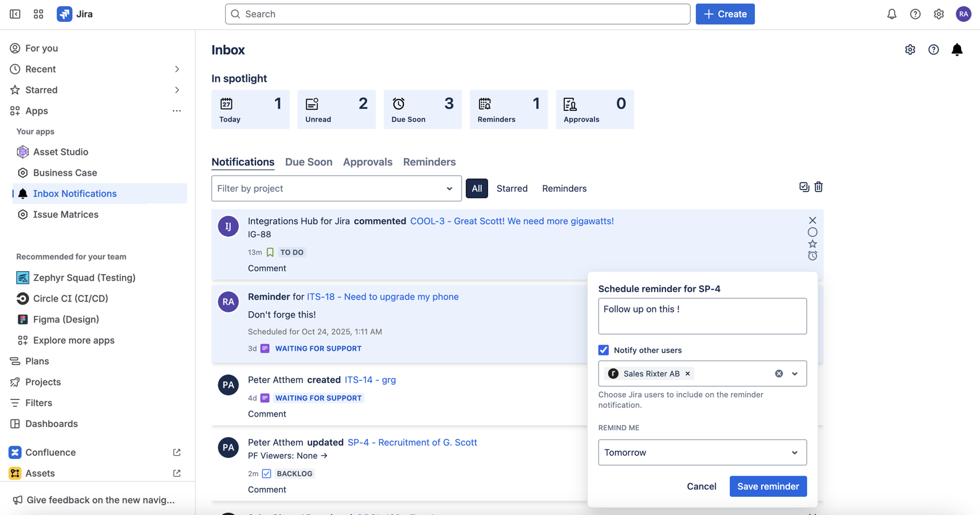Open the Filter by project dropdown
Viewport: 980px width, 515px height.
(336, 188)
